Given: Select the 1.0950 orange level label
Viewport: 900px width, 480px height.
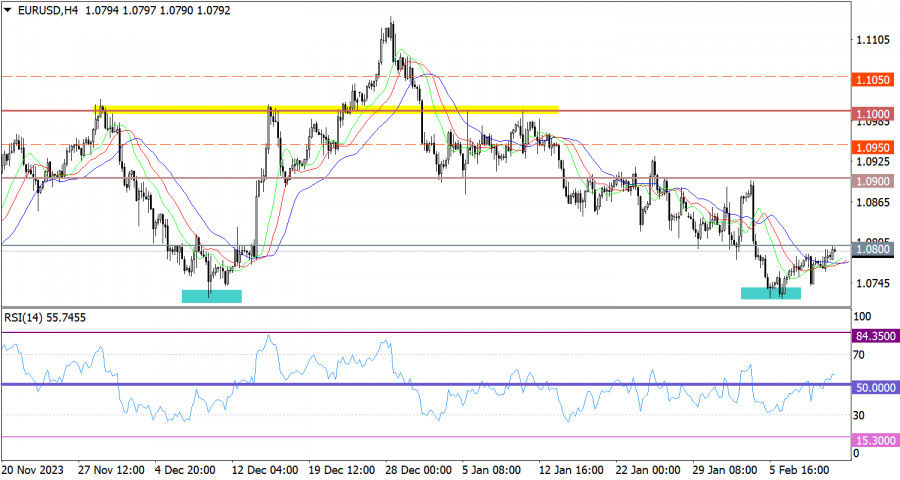Looking at the screenshot, I should click(x=873, y=148).
